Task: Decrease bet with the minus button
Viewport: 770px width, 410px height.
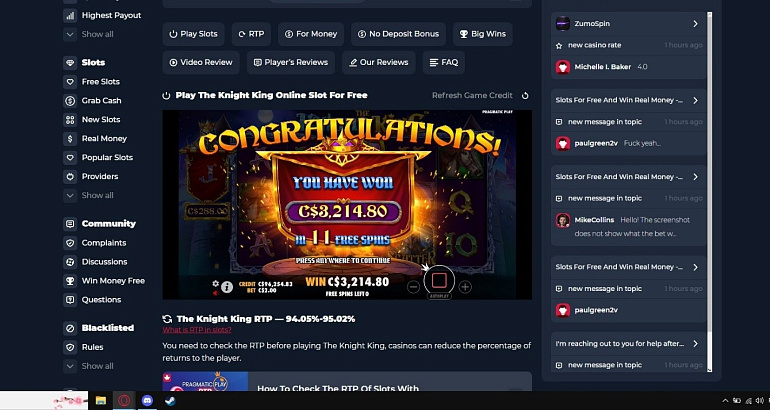Action: [x=413, y=287]
